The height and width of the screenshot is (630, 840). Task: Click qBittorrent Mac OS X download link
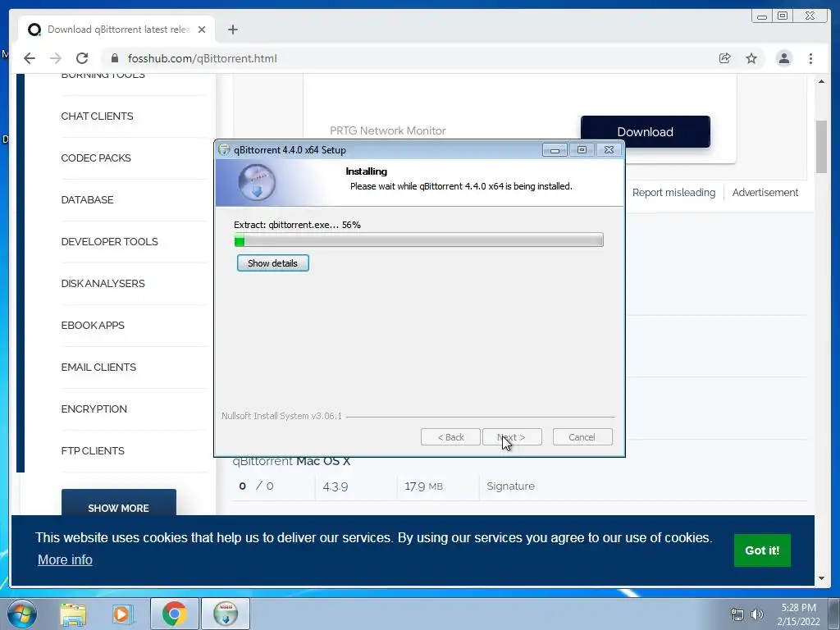point(291,461)
